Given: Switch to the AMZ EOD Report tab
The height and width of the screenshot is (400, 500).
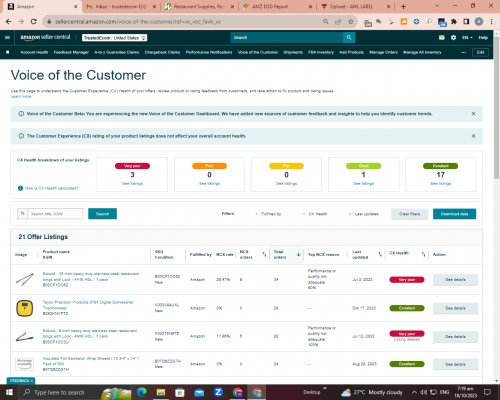Looking at the screenshot, I should 277,6.
